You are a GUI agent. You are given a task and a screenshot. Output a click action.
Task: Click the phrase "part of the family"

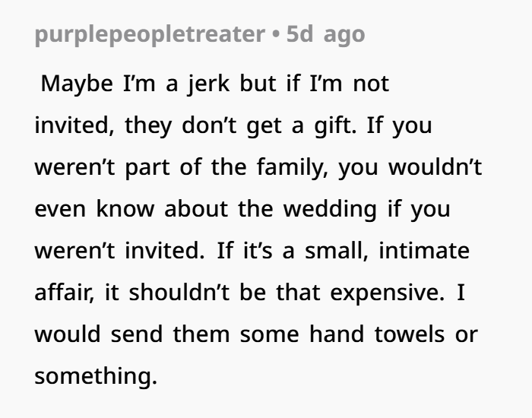[219, 166]
